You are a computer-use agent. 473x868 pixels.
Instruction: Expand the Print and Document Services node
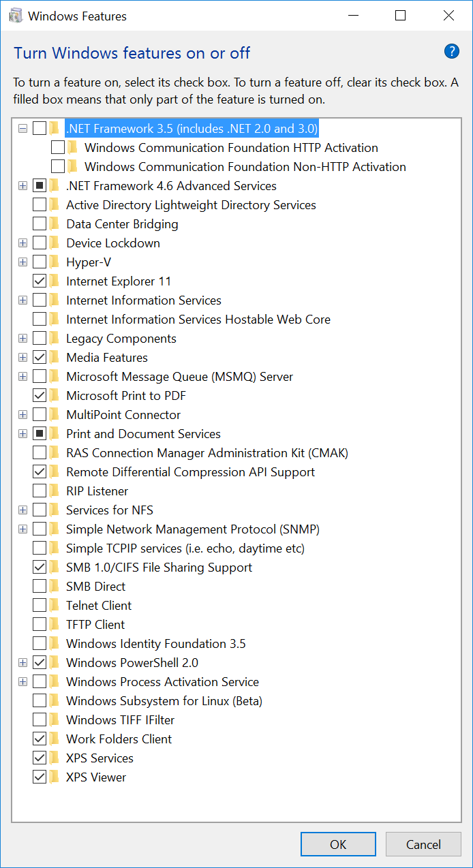click(23, 434)
